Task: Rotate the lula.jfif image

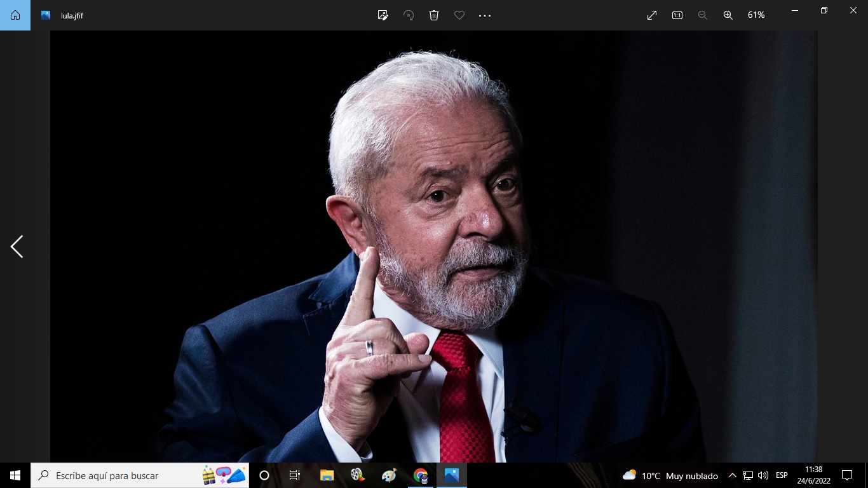Action: click(x=409, y=15)
